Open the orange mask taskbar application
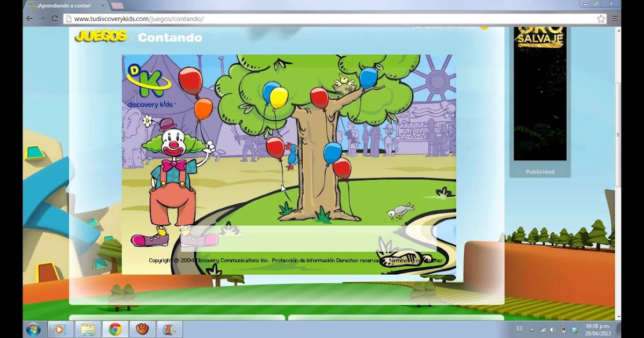644x338 pixels. pyautogui.click(x=142, y=329)
